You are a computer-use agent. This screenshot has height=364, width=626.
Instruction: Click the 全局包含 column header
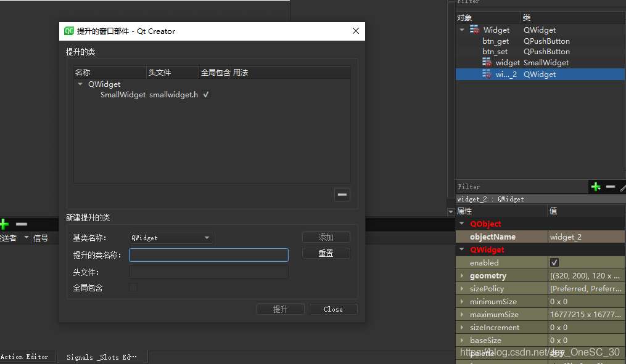coord(215,72)
